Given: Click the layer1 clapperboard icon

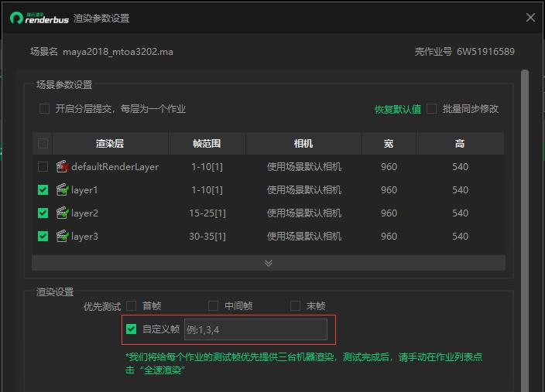Looking at the screenshot, I should point(62,190).
